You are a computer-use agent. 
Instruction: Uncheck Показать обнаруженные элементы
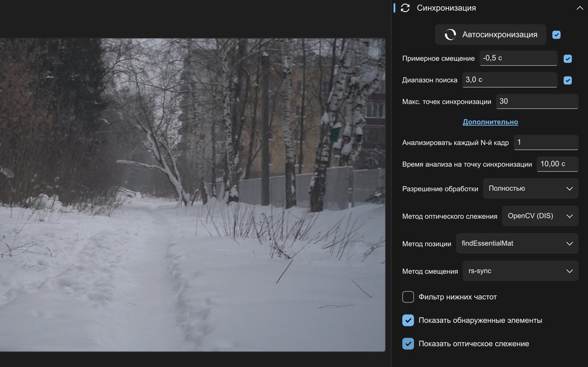(x=408, y=320)
